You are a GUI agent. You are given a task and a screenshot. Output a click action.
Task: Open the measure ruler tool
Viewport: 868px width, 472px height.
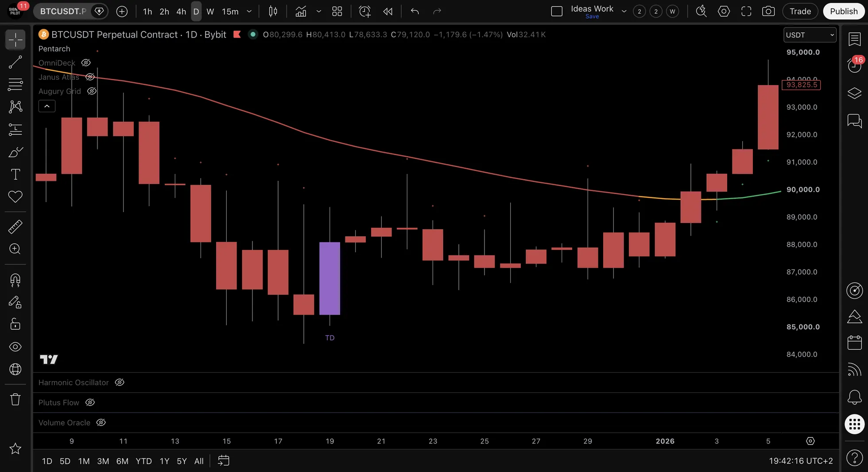(15, 226)
